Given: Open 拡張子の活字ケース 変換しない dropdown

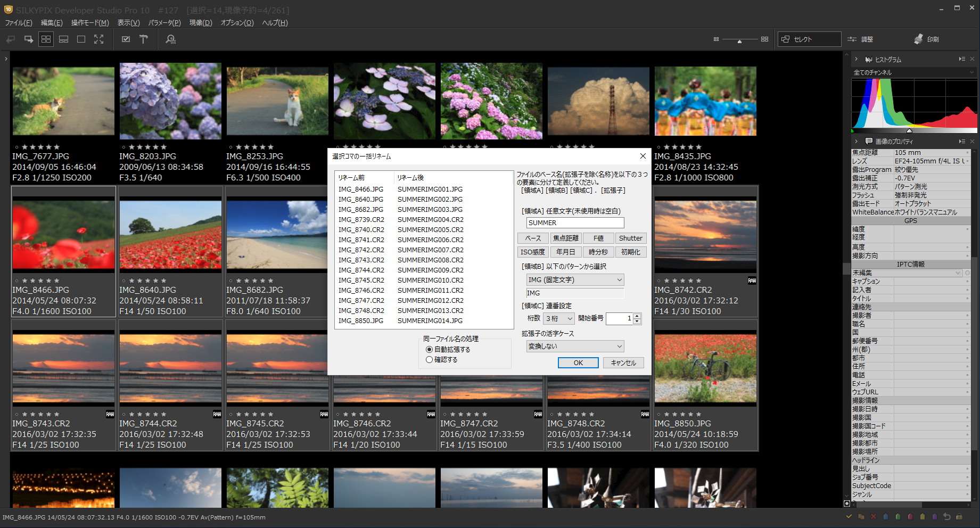Looking at the screenshot, I should point(575,346).
